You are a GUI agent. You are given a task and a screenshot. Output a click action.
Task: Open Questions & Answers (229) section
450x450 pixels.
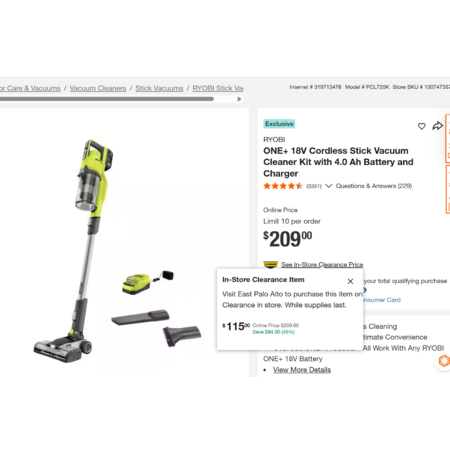[374, 186]
